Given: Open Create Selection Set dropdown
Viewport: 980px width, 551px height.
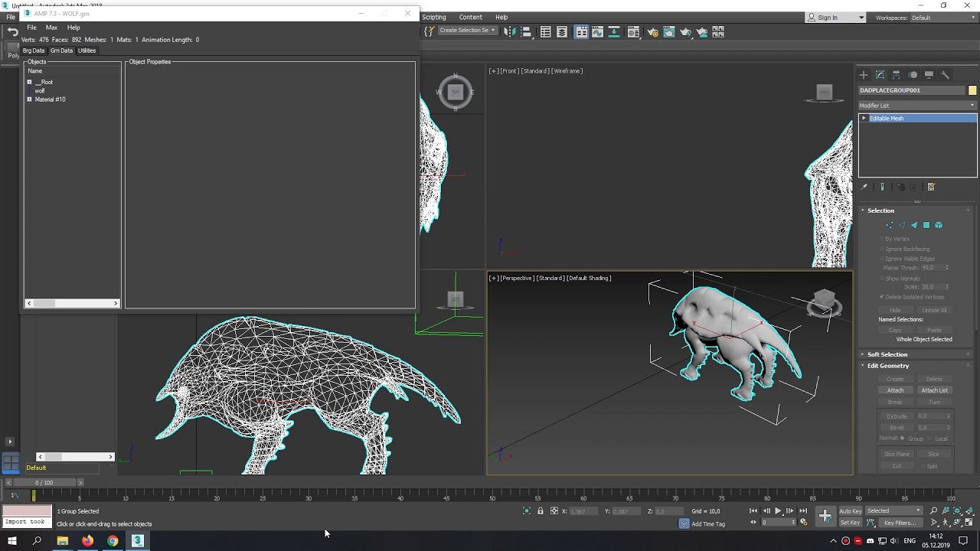Looking at the screenshot, I should (x=467, y=31).
